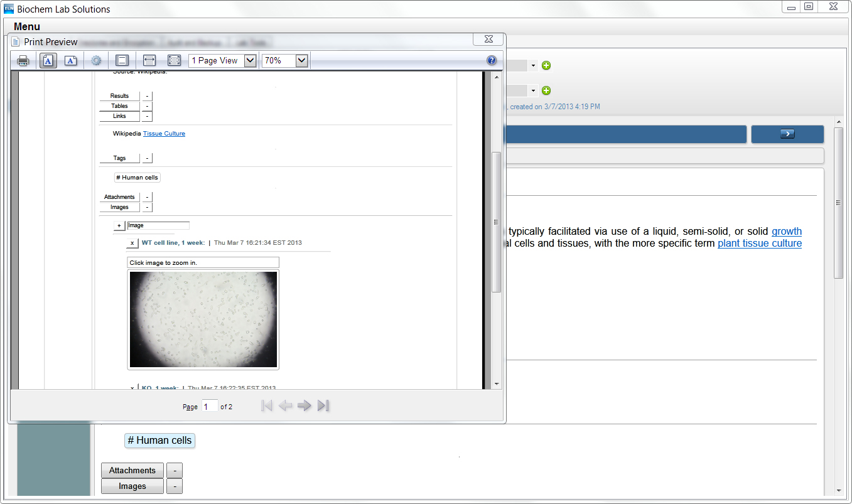Switch to the Print Preview window title bar

click(x=50, y=41)
